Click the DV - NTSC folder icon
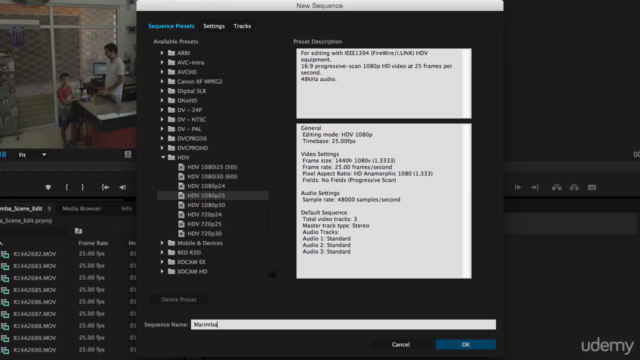The height and width of the screenshot is (360, 640). tap(171, 119)
